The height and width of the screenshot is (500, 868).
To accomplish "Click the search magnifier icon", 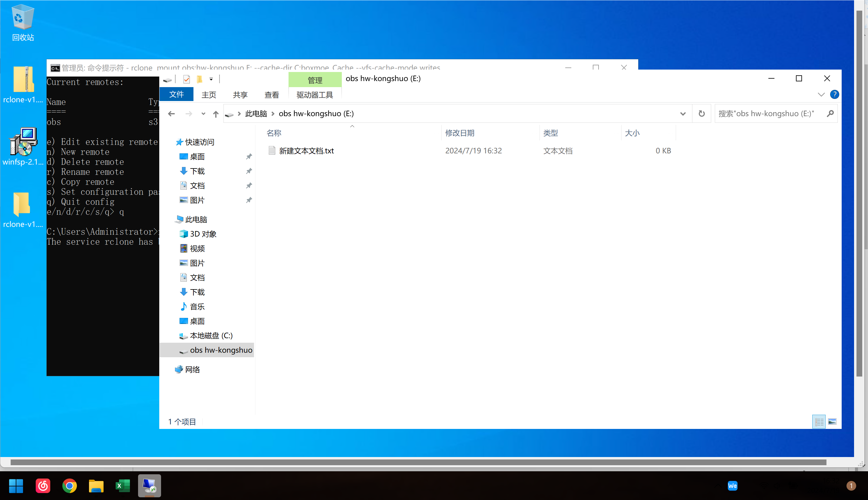I will pos(830,114).
